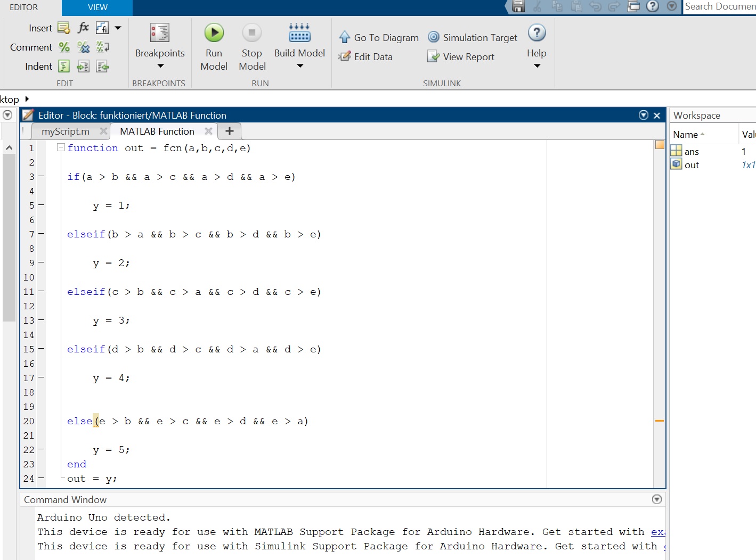Open the Breakpoints icon

160,33
